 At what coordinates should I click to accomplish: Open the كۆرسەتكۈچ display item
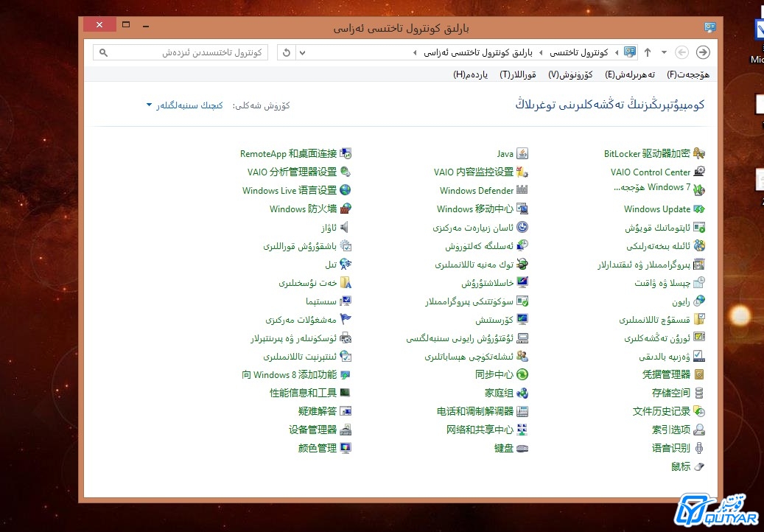coord(494,320)
